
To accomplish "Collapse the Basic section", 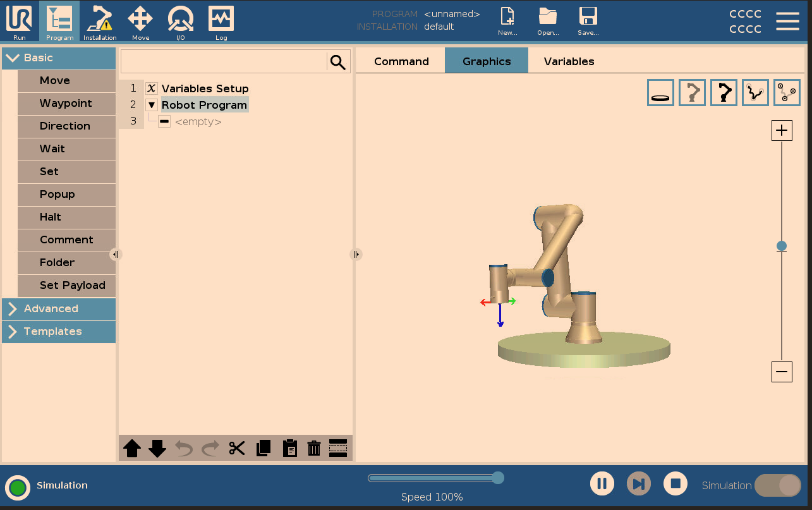I will click(59, 58).
